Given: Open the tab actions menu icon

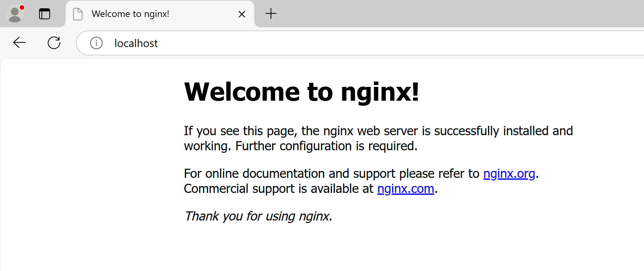Looking at the screenshot, I should coord(45,14).
